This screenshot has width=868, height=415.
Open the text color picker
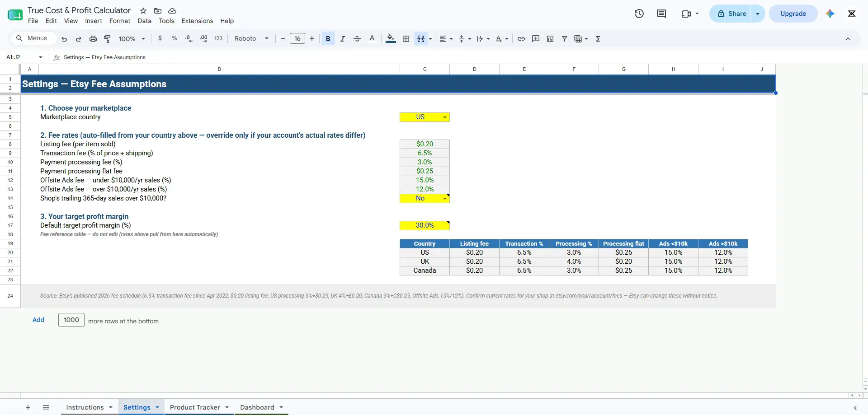coord(372,39)
